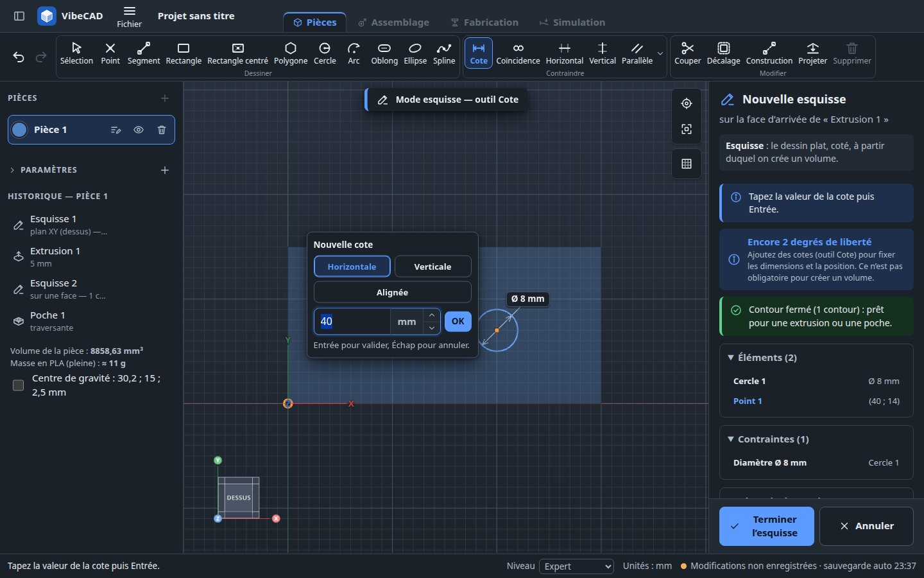Expand more constraint tools chevron
924x578 pixels.
tap(660, 54)
